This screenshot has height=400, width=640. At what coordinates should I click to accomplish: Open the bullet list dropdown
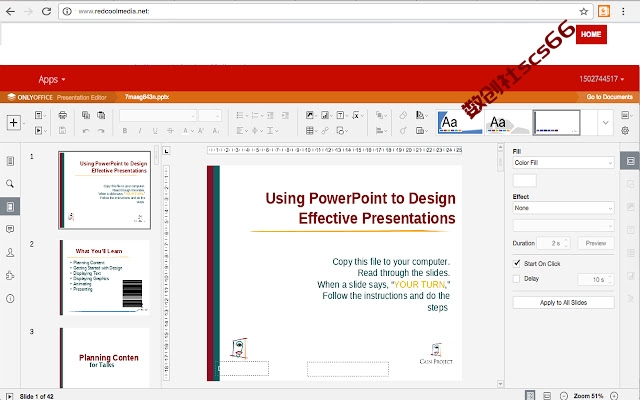tap(242, 116)
